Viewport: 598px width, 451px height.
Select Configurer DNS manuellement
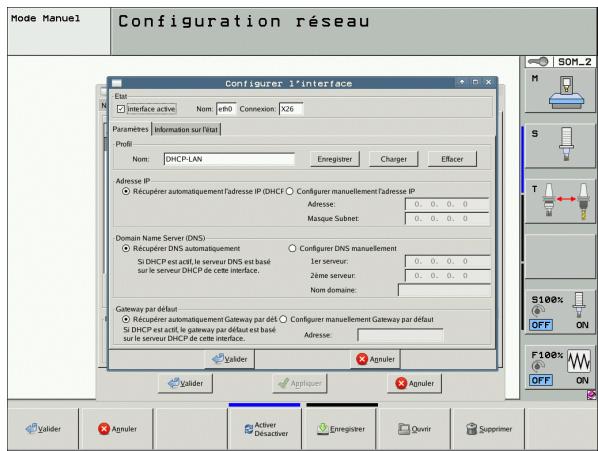coord(292,249)
